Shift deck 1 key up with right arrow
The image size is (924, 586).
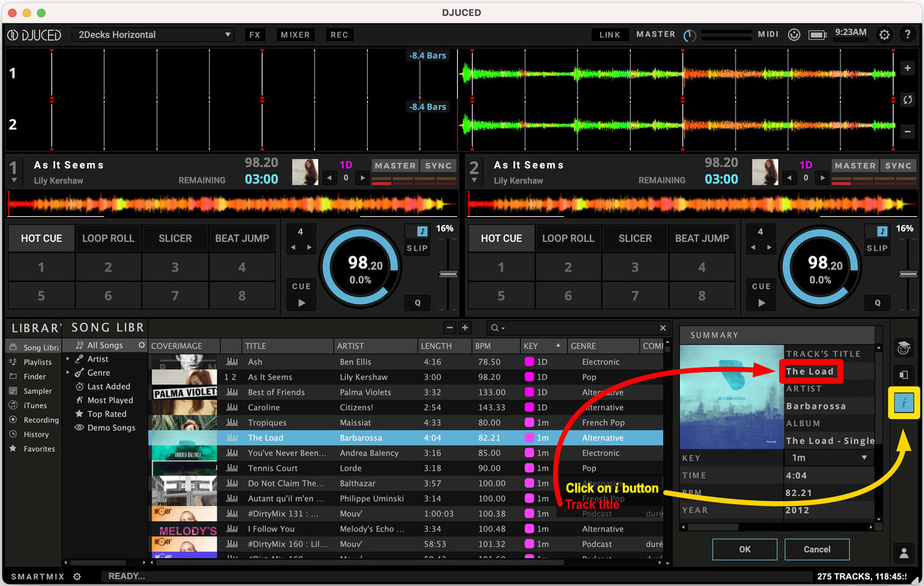coord(362,178)
